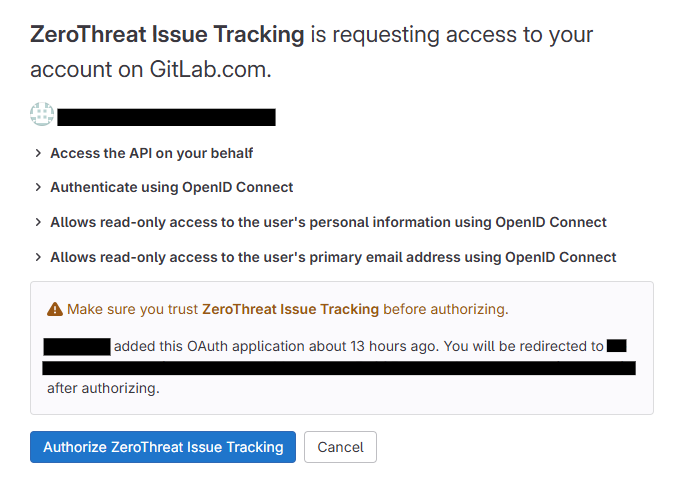Click the Make sure you trust warning text
The image size is (679, 491).
click(133, 309)
